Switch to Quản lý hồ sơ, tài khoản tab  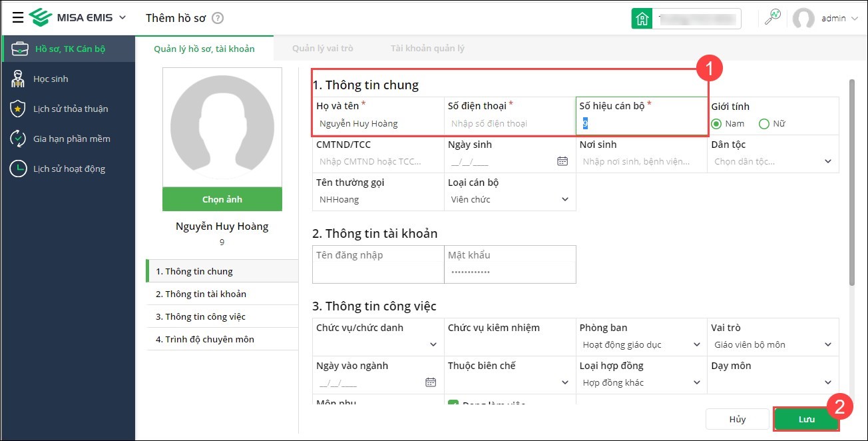204,49
